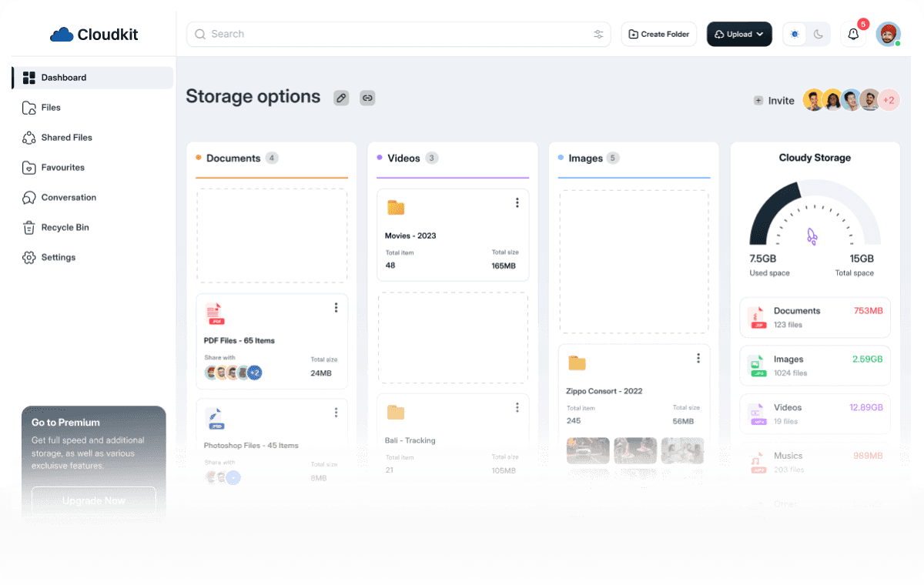924x585 pixels.
Task: Click the pencil icon beside Storage options
Action: (x=341, y=98)
